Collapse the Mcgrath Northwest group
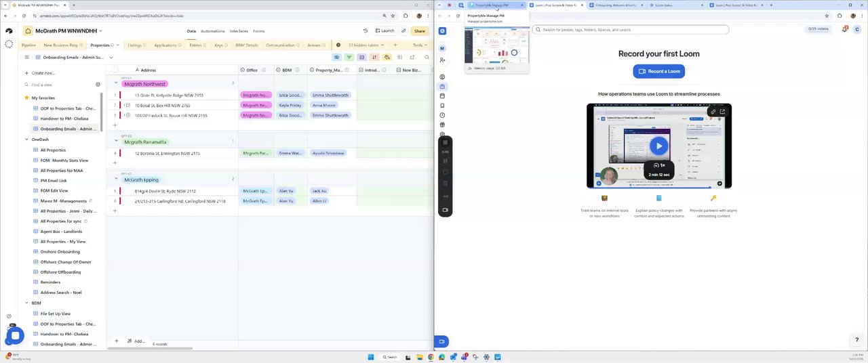The width and height of the screenshot is (868, 363). coord(116,84)
